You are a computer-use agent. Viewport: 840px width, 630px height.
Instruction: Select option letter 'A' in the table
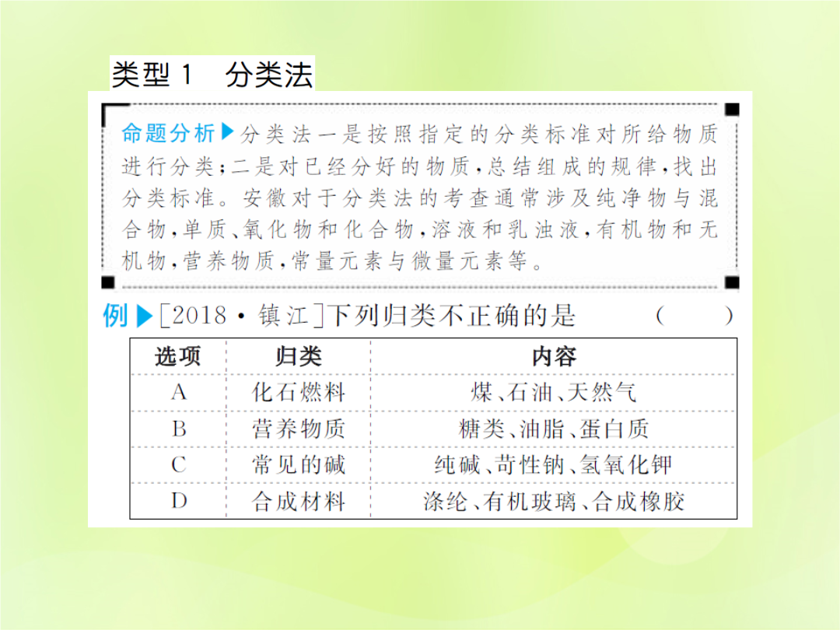(x=179, y=393)
